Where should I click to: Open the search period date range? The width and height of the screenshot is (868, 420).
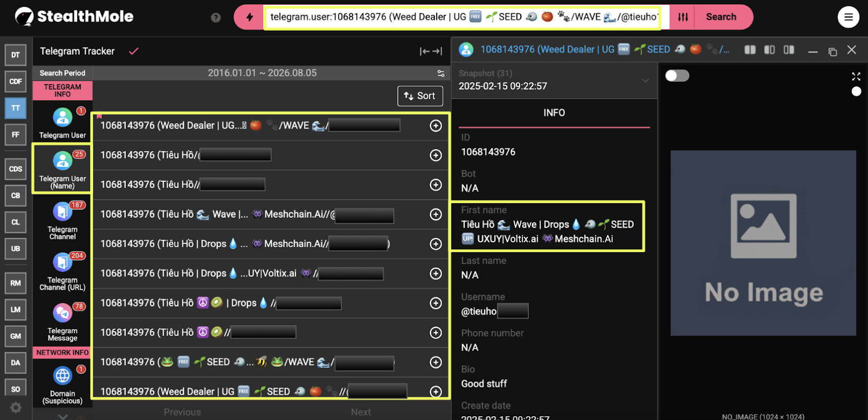(x=262, y=73)
